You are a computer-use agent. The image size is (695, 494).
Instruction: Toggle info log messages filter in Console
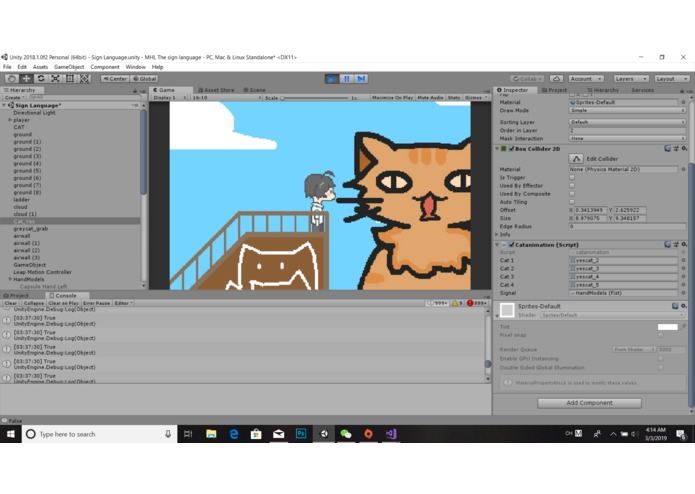(x=437, y=303)
